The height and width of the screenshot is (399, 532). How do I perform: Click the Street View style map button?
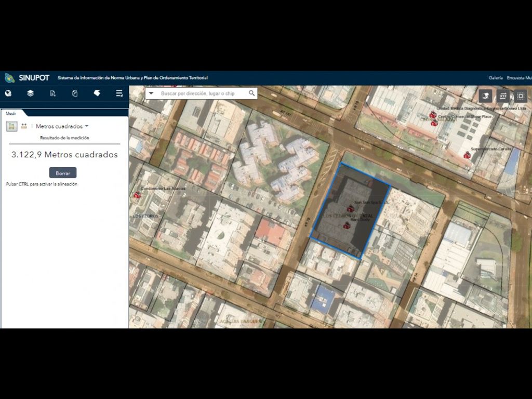pyautogui.click(x=485, y=96)
